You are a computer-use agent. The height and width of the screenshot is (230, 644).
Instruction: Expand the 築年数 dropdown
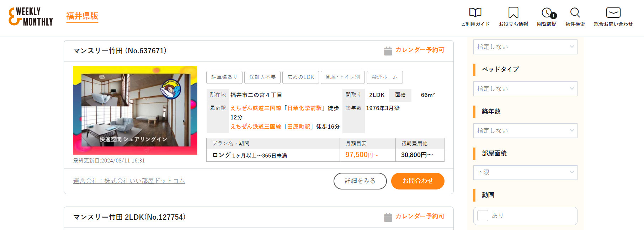[525, 130]
